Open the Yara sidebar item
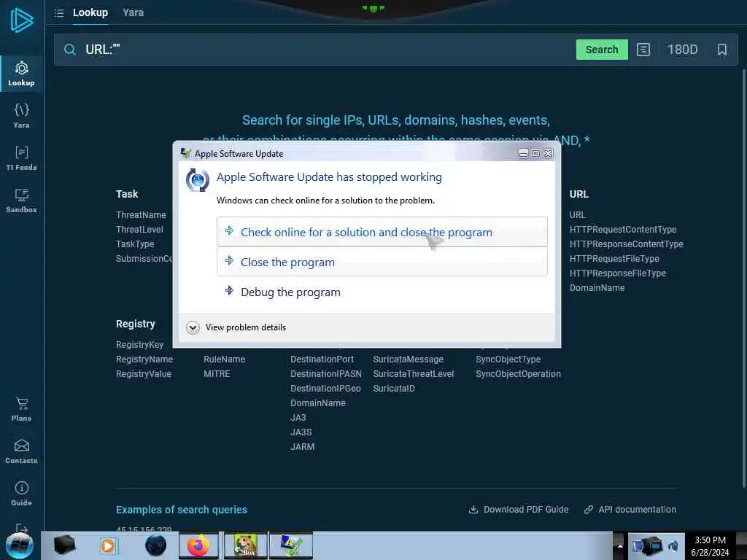 [x=21, y=116]
